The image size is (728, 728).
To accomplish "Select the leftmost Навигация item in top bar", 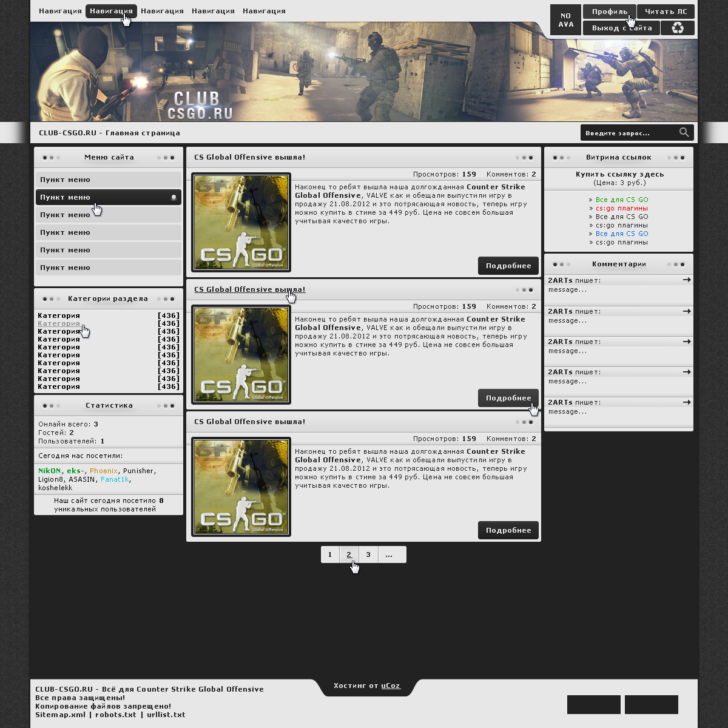I will [x=60, y=11].
